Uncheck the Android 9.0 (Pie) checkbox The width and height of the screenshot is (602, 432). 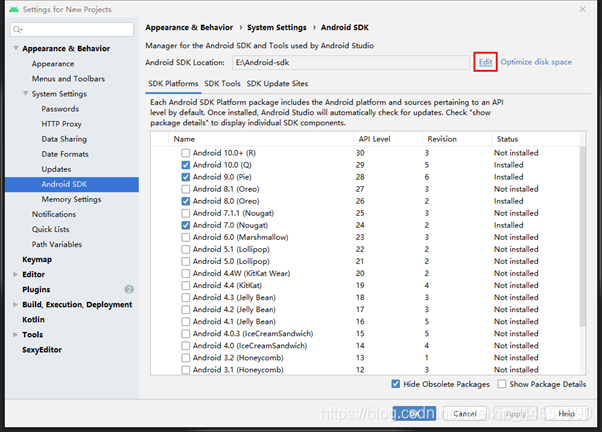(185, 177)
